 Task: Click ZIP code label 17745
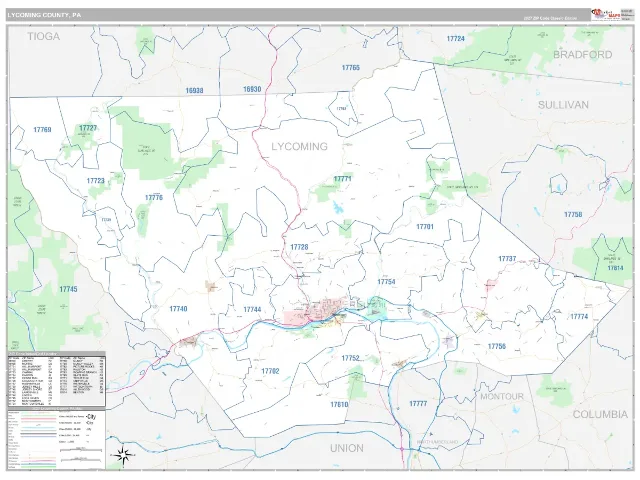pos(68,289)
